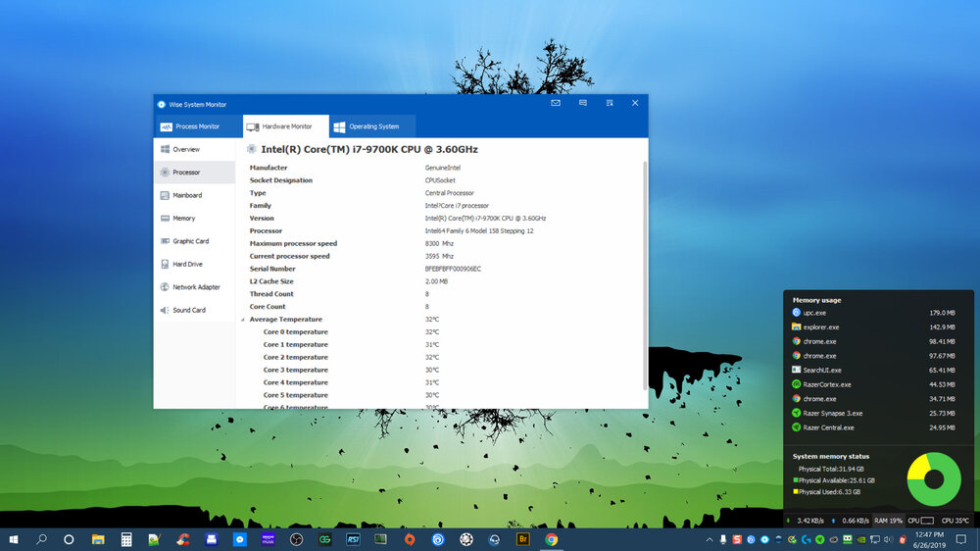This screenshot has width=980, height=551.
Task: Click the Serial Number value BFEBFBFF000906EC
Action: 453,269
